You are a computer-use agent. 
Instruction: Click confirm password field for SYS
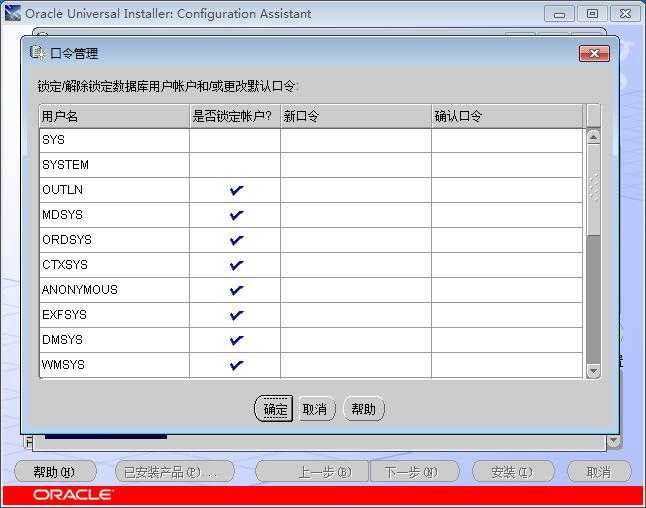[x=507, y=140]
